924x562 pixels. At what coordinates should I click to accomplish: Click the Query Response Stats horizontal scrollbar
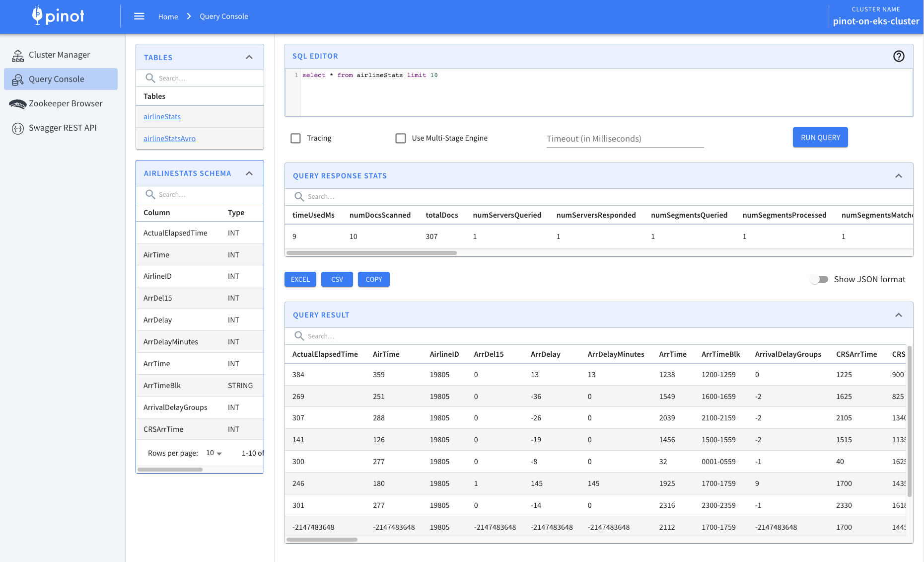[371, 253]
